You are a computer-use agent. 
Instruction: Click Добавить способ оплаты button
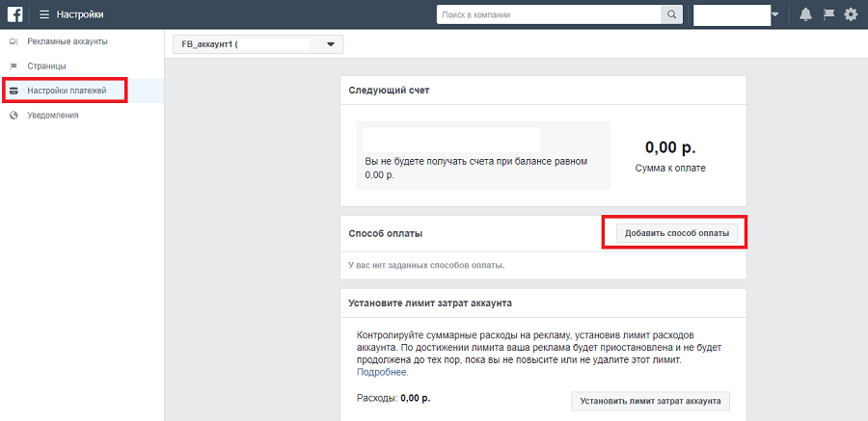677,233
